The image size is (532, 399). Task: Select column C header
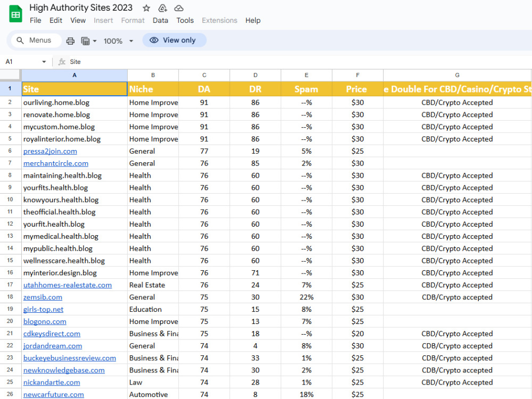point(204,76)
